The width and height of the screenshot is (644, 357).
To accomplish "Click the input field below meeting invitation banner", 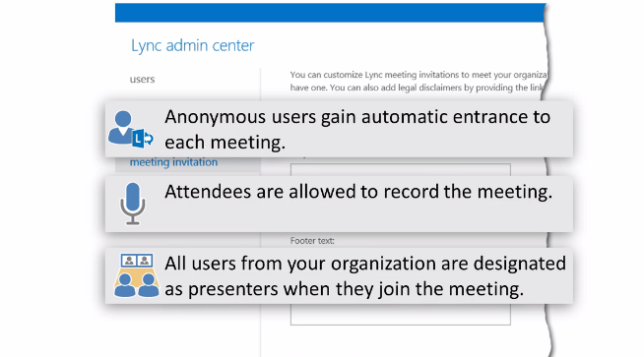I will tap(401, 170).
